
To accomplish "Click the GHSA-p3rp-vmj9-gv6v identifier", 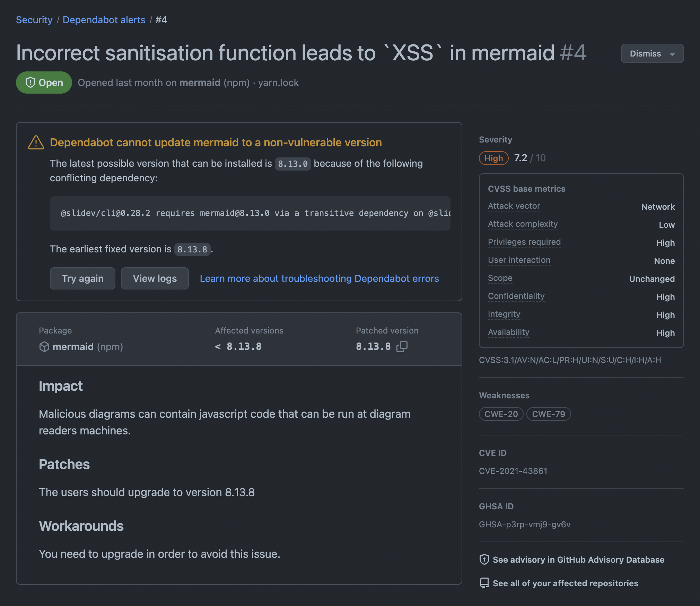I will pos(525,524).
